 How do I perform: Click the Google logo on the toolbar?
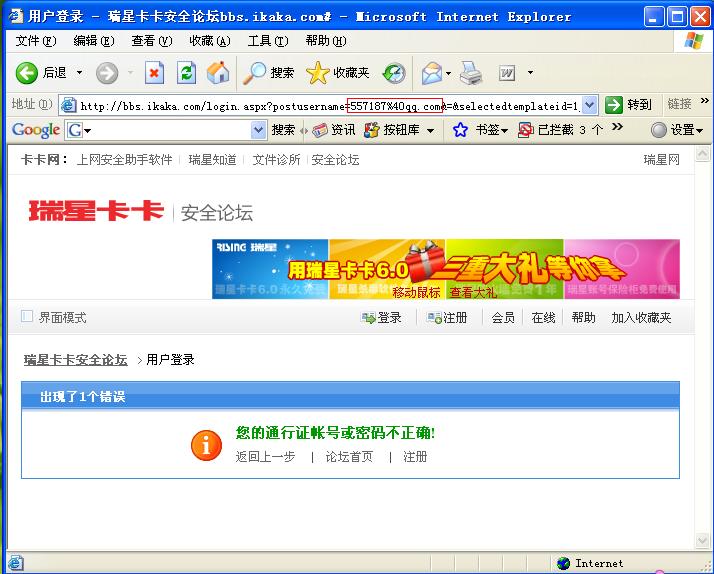pyautogui.click(x=36, y=130)
